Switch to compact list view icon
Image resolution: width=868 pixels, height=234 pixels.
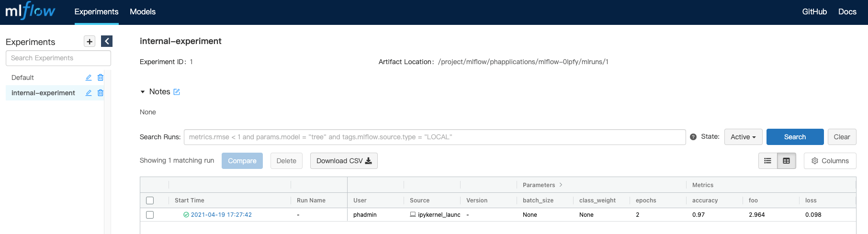(x=768, y=161)
